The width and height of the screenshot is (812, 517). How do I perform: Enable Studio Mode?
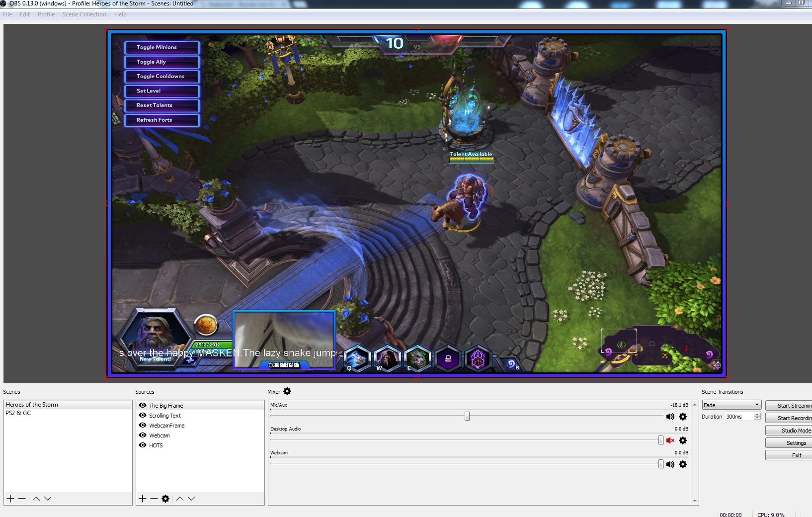coord(789,431)
